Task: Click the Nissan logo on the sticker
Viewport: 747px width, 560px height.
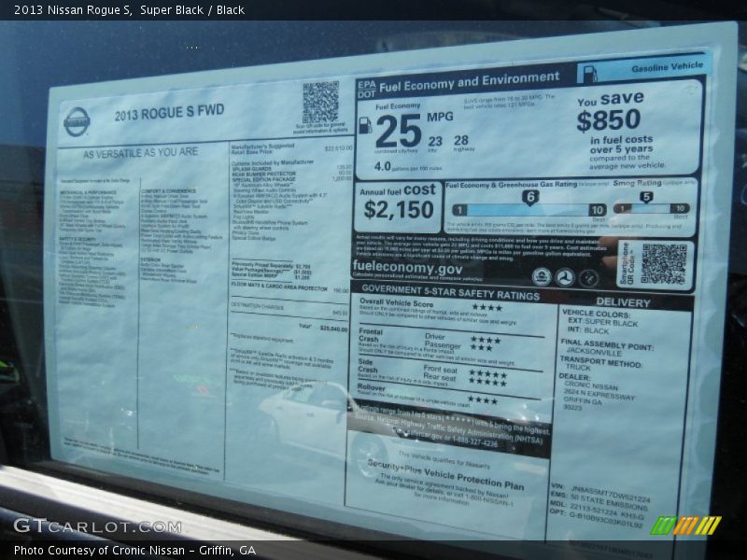Action: [x=77, y=121]
